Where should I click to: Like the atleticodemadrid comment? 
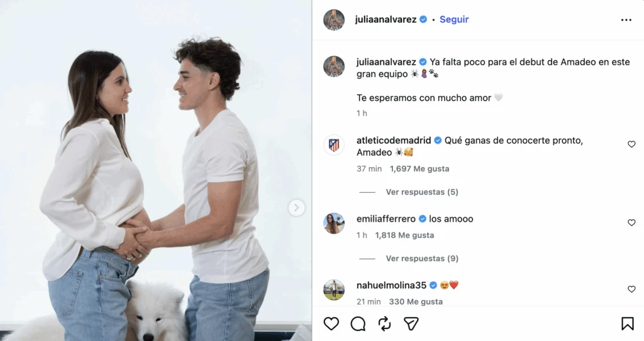631,144
